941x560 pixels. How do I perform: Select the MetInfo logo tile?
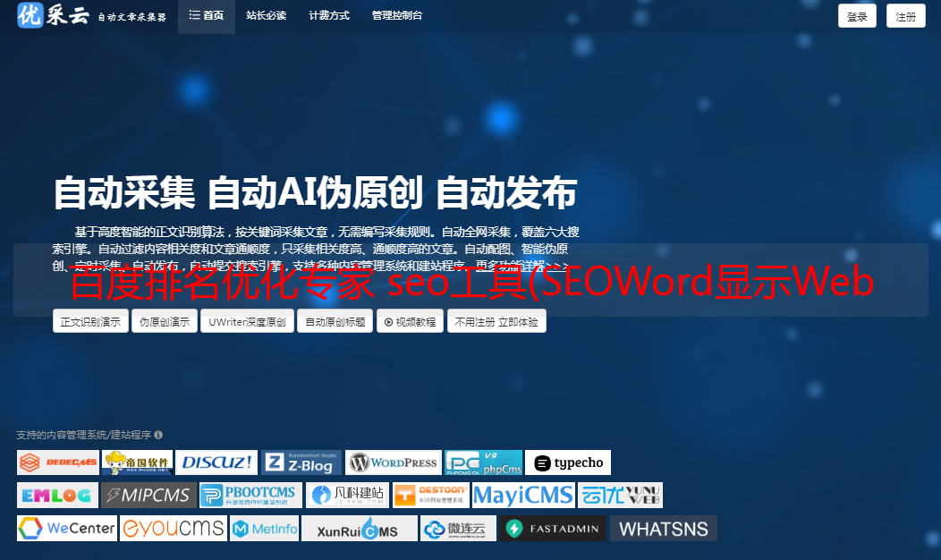[265, 528]
